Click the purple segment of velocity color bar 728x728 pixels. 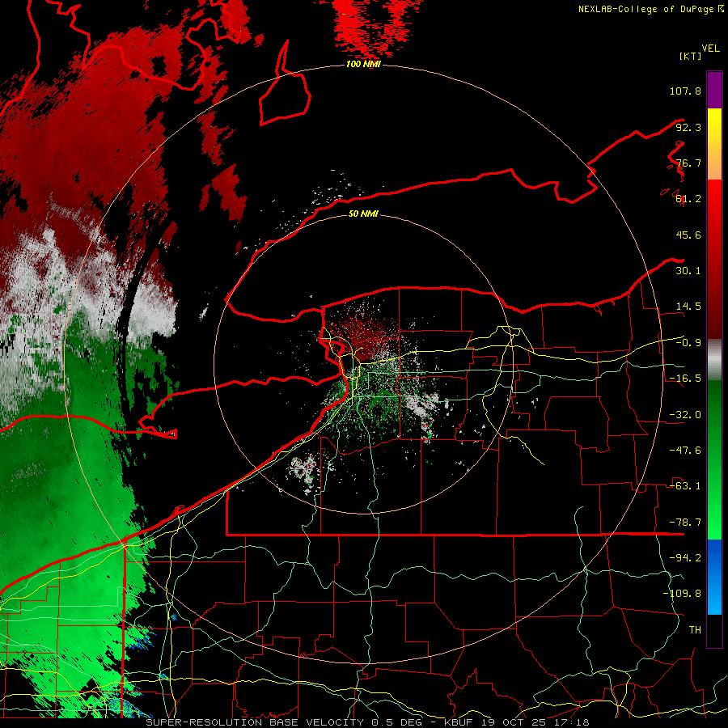(x=714, y=90)
